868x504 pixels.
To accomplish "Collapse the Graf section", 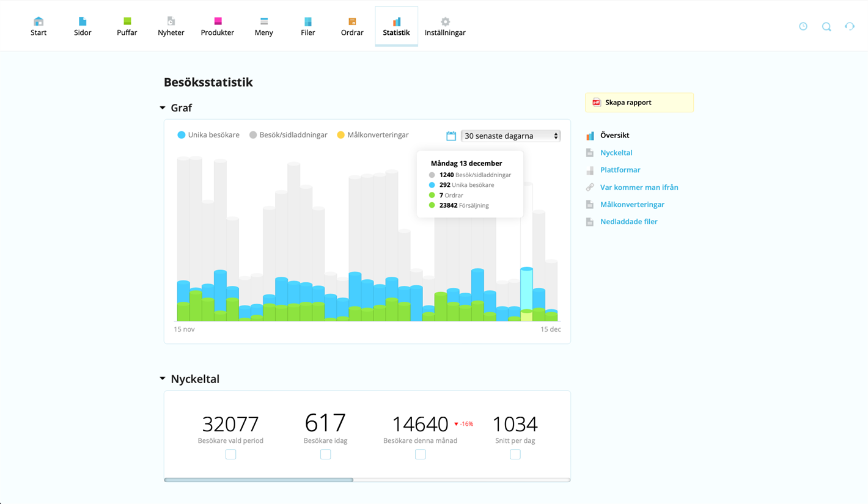I will click(x=163, y=108).
